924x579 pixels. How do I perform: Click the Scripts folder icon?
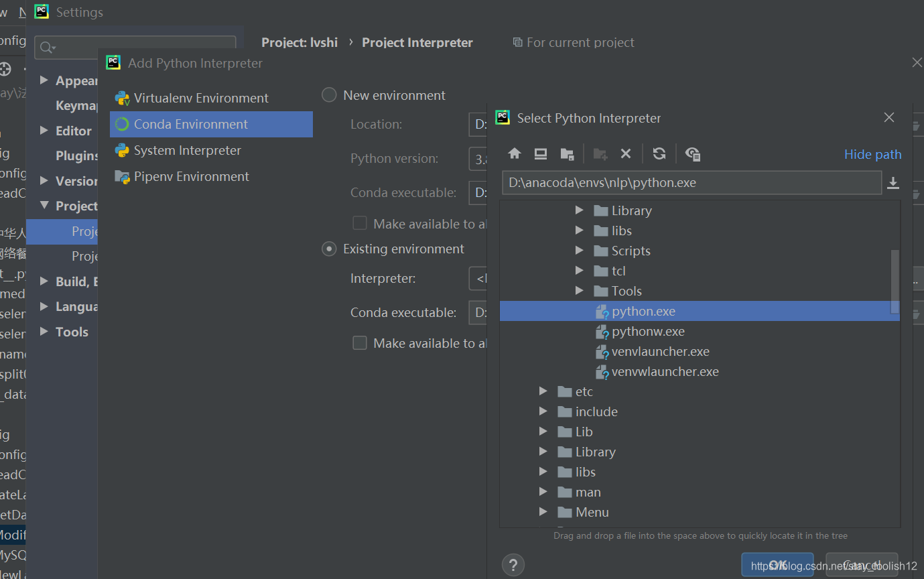pos(601,251)
